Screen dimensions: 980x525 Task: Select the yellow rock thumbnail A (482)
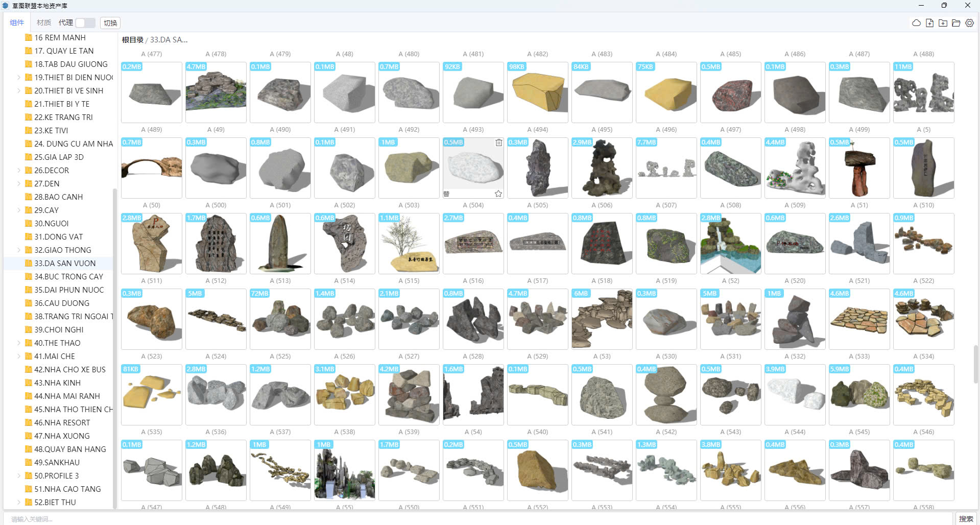click(x=537, y=92)
